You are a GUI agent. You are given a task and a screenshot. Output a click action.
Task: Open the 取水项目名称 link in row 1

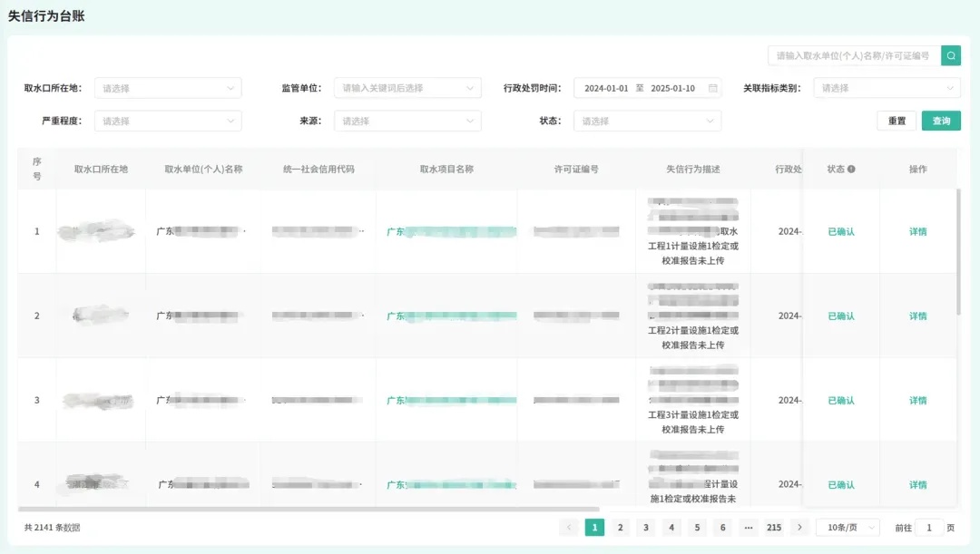click(451, 232)
